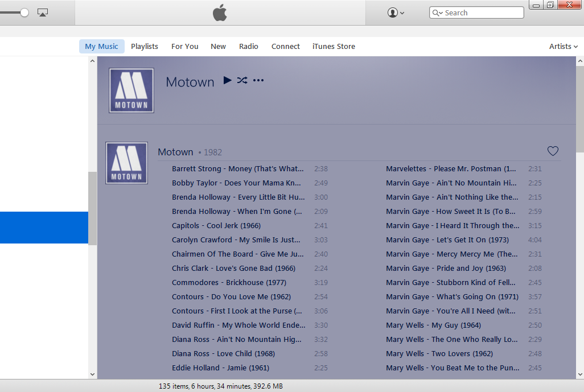Screen dimensions: 584x392
Task: Minimize the iTunes window
Action: [x=536, y=5]
